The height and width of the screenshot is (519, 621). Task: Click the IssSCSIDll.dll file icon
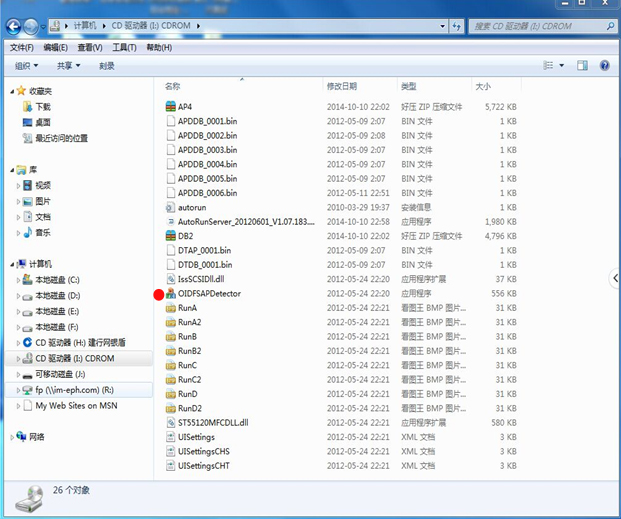[170, 279]
